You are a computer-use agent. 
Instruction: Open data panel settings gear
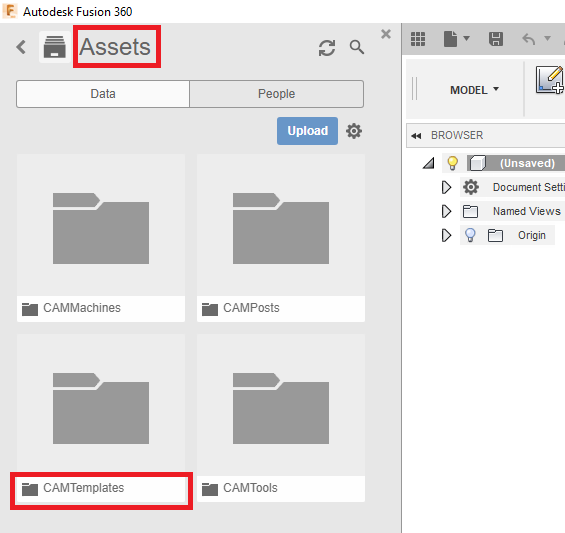[x=354, y=131]
